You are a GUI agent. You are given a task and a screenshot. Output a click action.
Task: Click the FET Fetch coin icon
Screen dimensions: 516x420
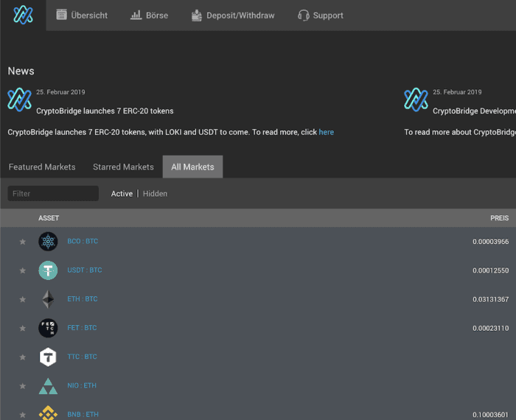pos(48,328)
